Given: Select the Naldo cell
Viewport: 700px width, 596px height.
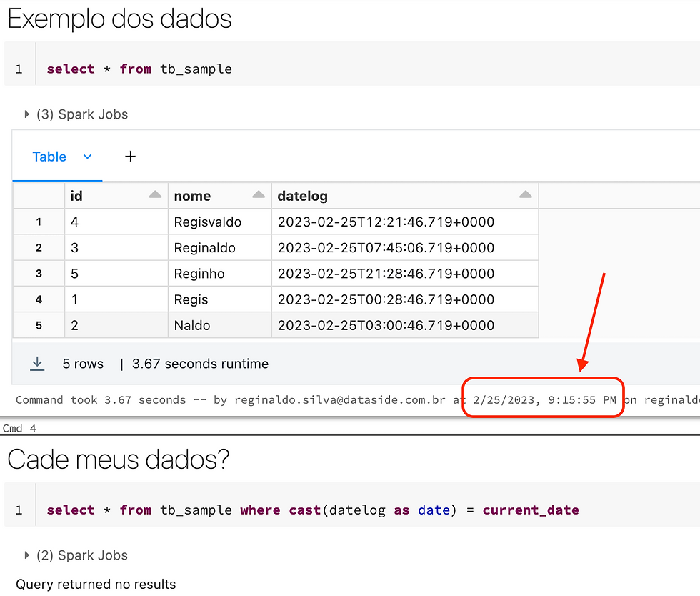Looking at the screenshot, I should [220, 326].
